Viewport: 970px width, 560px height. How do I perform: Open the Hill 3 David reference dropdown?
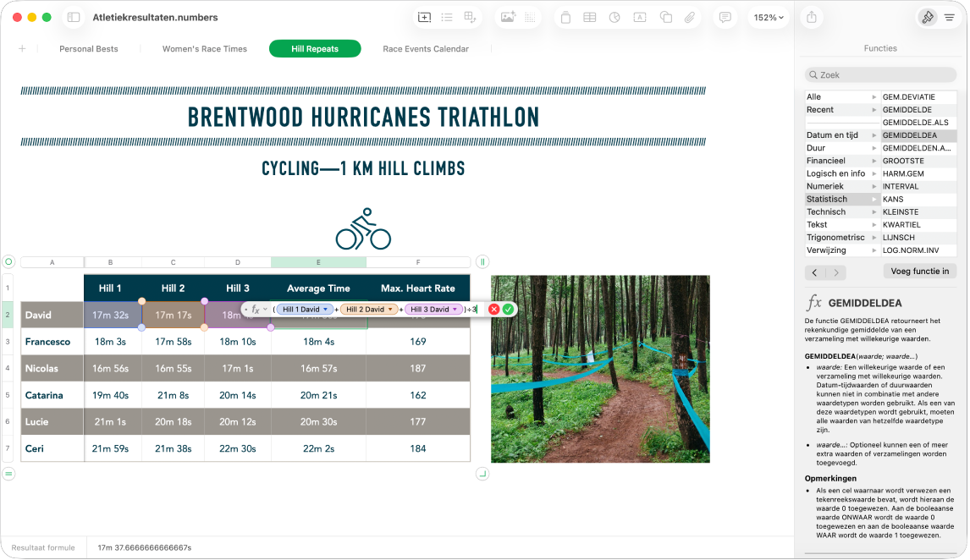(x=455, y=309)
